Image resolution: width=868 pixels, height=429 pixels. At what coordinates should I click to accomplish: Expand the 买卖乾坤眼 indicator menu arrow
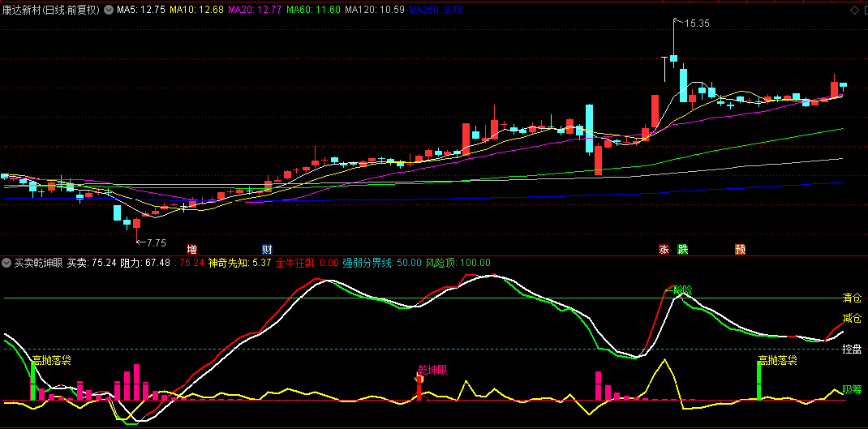tap(6, 263)
